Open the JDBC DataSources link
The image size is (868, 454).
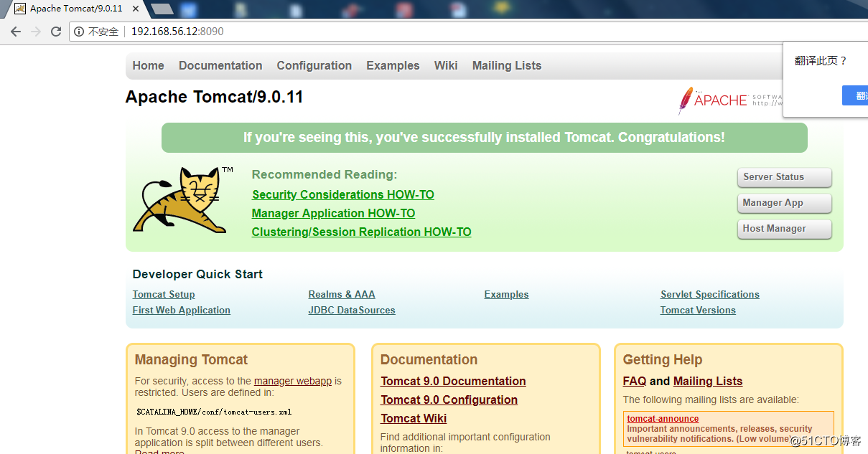click(x=352, y=311)
